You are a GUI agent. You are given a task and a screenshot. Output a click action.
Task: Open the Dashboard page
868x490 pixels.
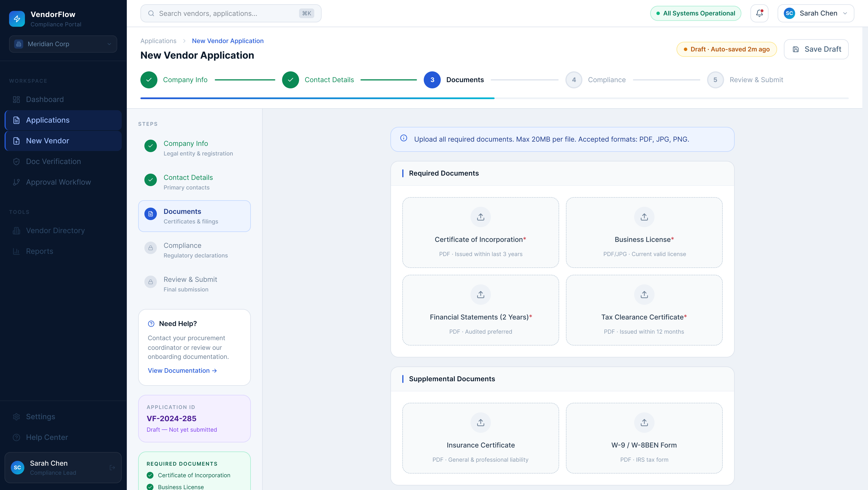tap(63, 99)
